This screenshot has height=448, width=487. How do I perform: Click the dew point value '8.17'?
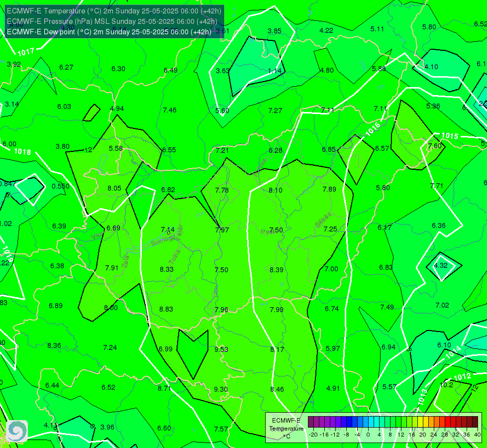(277, 349)
